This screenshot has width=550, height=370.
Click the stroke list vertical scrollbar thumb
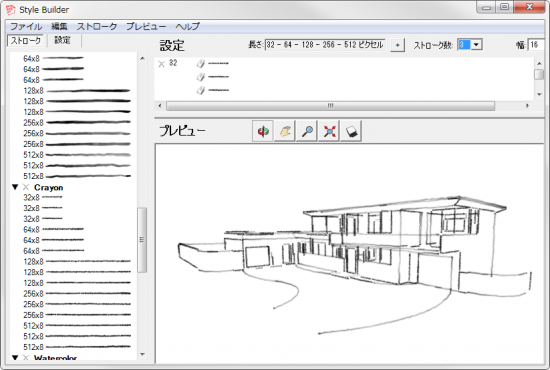(142, 240)
